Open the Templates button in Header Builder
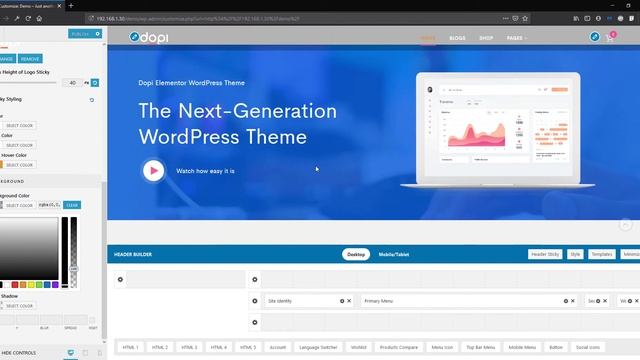The width and height of the screenshot is (640, 360). pos(602,254)
